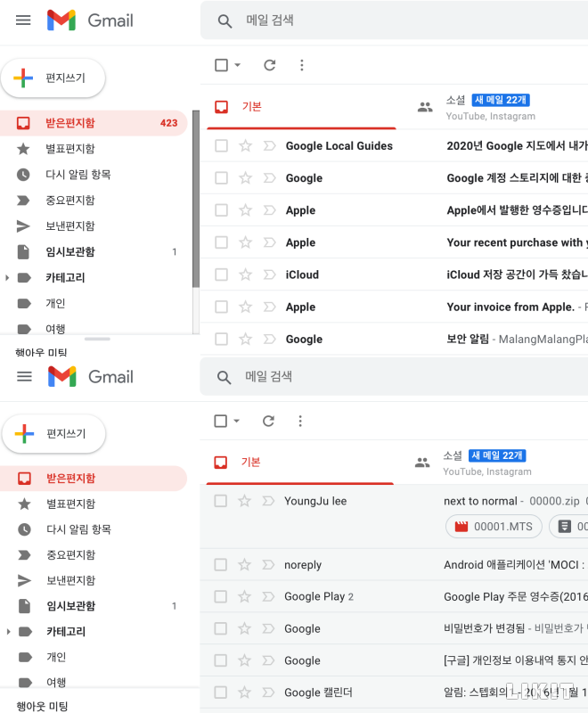Star the YoungJu lee email
The height and width of the screenshot is (713, 588).
244,501
